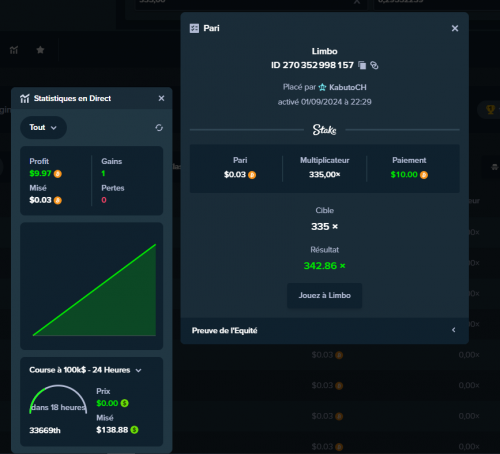The width and height of the screenshot is (500, 454).
Task: Copy the bet ID 270352998157
Action: [362, 65]
